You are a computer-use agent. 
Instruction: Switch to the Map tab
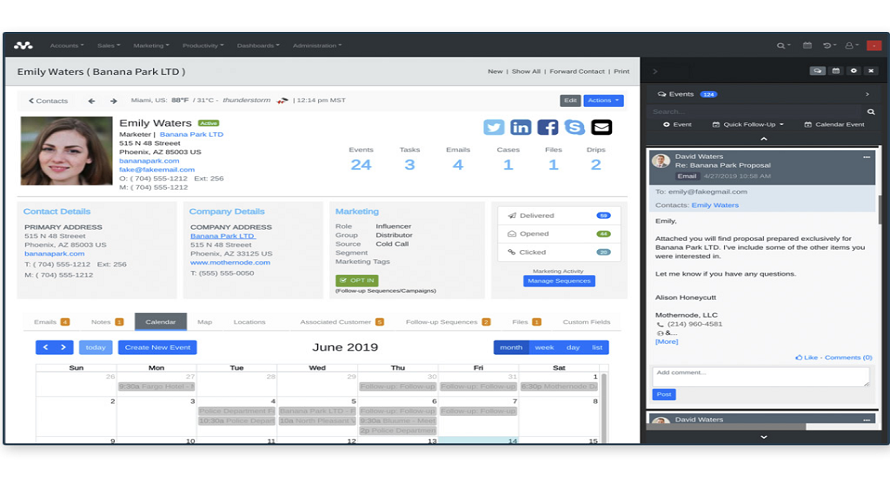204,322
